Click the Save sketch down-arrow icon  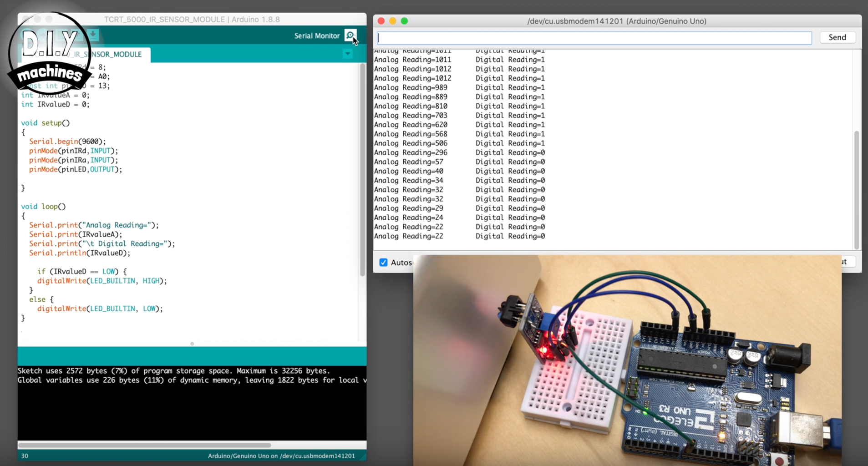[93, 35]
